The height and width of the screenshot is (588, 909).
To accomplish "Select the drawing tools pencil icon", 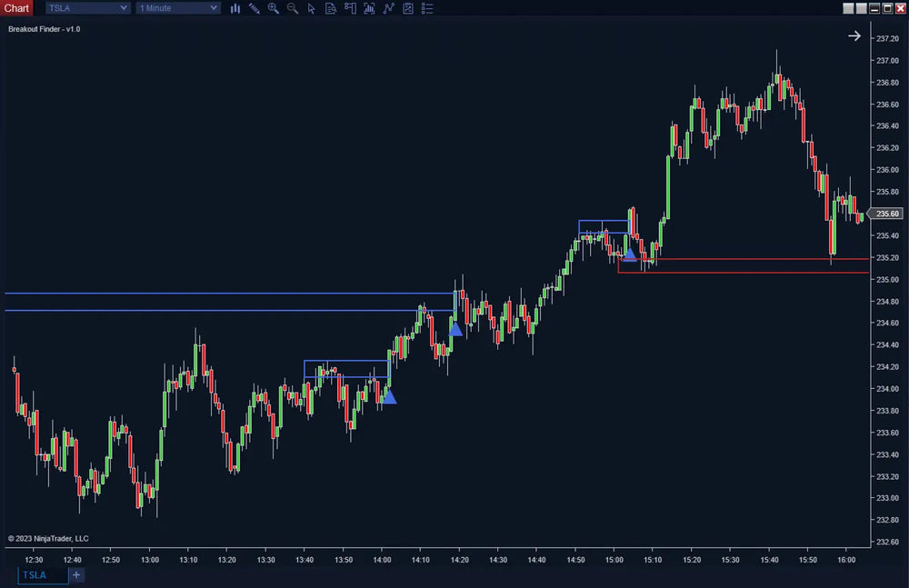I will 255,8.
